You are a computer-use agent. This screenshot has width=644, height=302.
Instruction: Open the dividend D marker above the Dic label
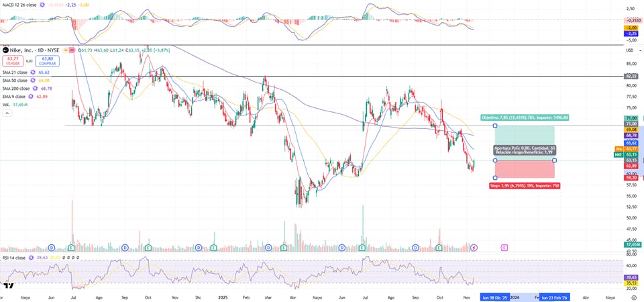(x=199, y=248)
